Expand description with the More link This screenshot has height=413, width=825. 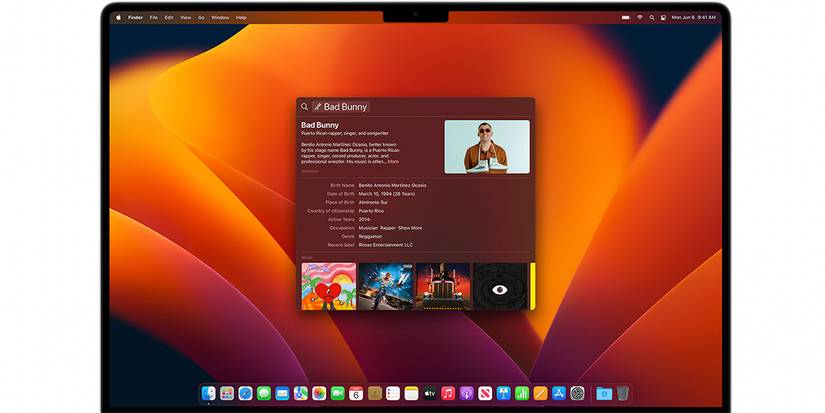point(393,162)
